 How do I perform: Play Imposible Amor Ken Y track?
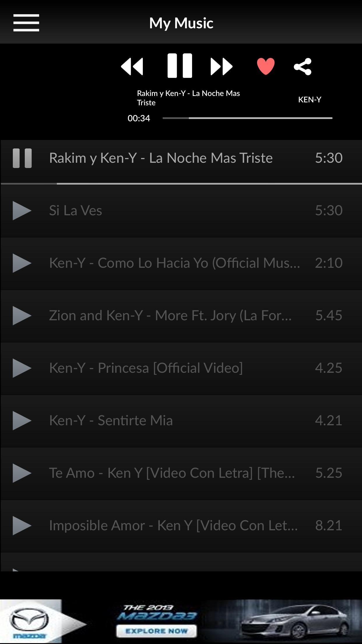point(22,526)
